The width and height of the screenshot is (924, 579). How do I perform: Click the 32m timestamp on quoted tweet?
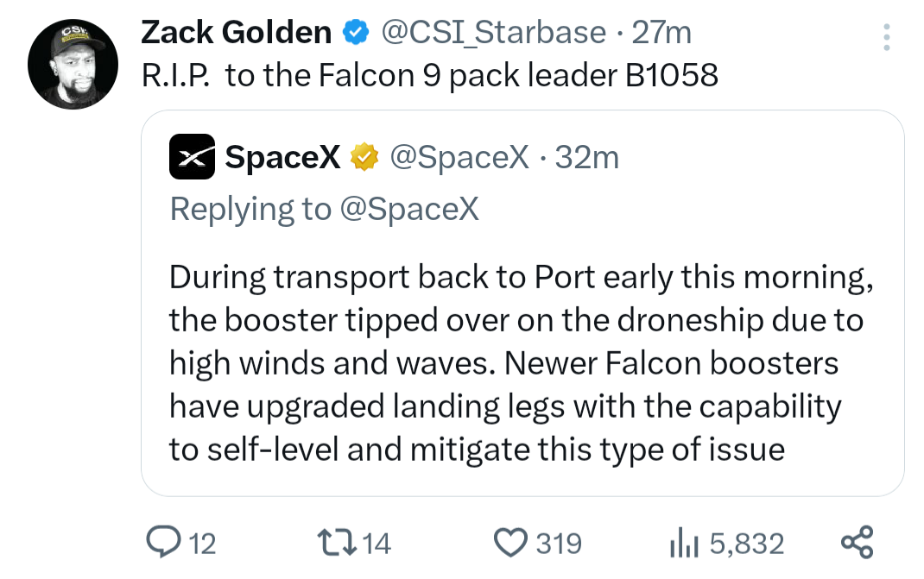coord(587,157)
